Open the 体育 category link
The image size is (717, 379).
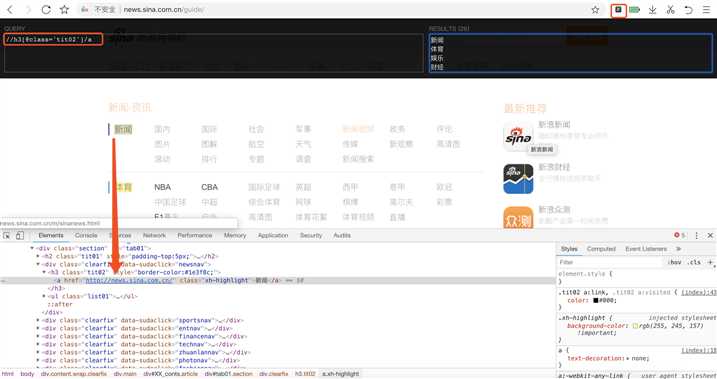(x=123, y=187)
